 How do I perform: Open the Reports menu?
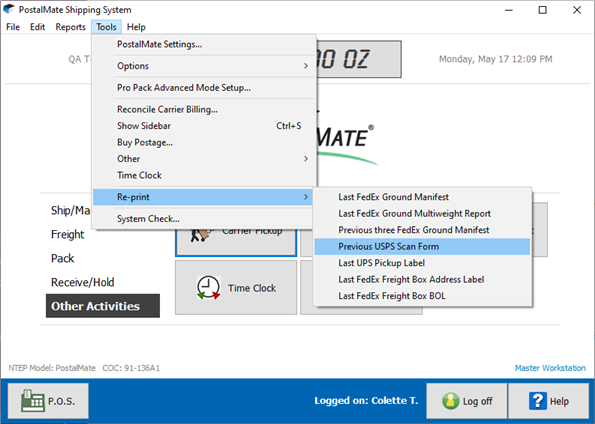click(71, 27)
